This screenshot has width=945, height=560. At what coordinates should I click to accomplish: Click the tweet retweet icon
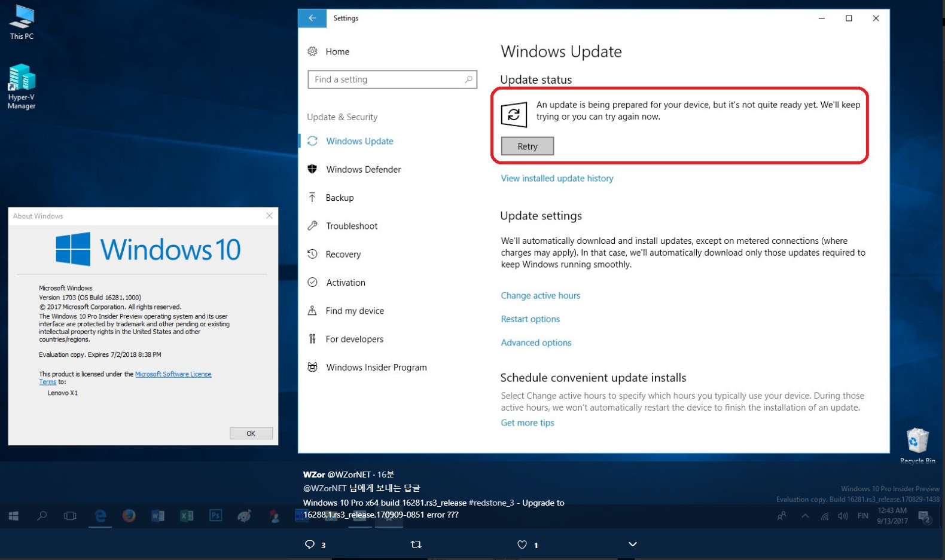tap(416, 544)
